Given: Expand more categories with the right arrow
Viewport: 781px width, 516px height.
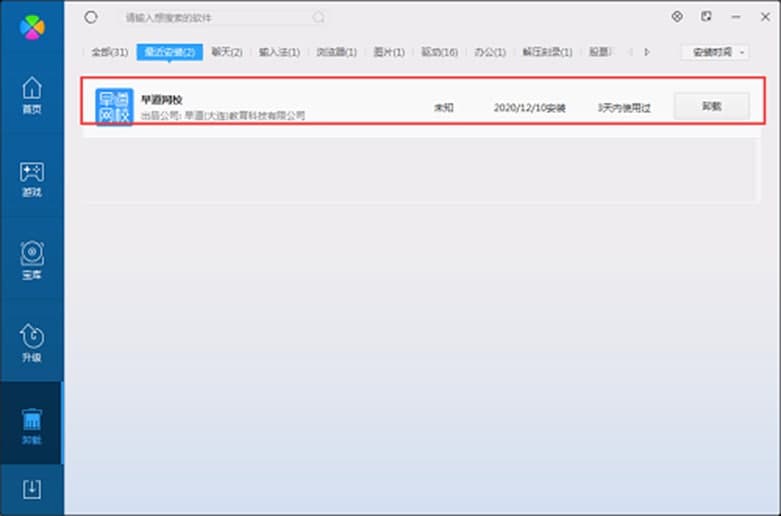Looking at the screenshot, I should tap(647, 52).
